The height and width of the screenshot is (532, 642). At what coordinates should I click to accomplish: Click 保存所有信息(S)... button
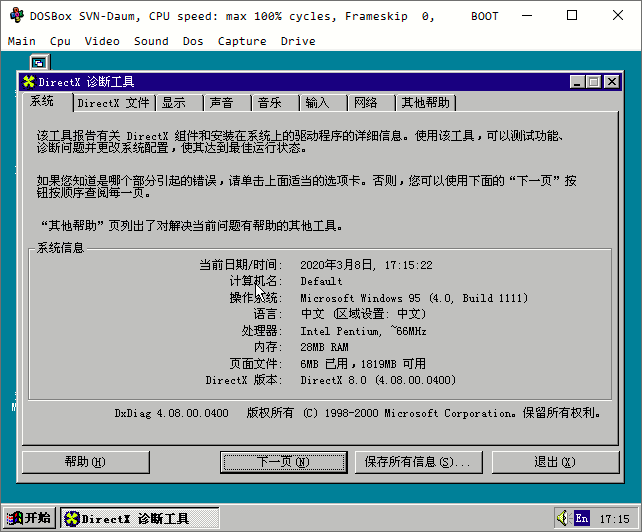pos(418,462)
